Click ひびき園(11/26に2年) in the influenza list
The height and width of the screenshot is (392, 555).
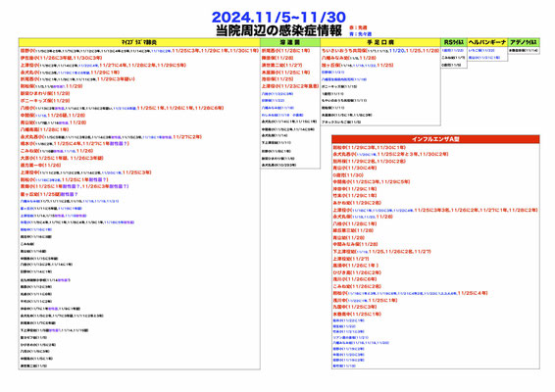[357, 272]
